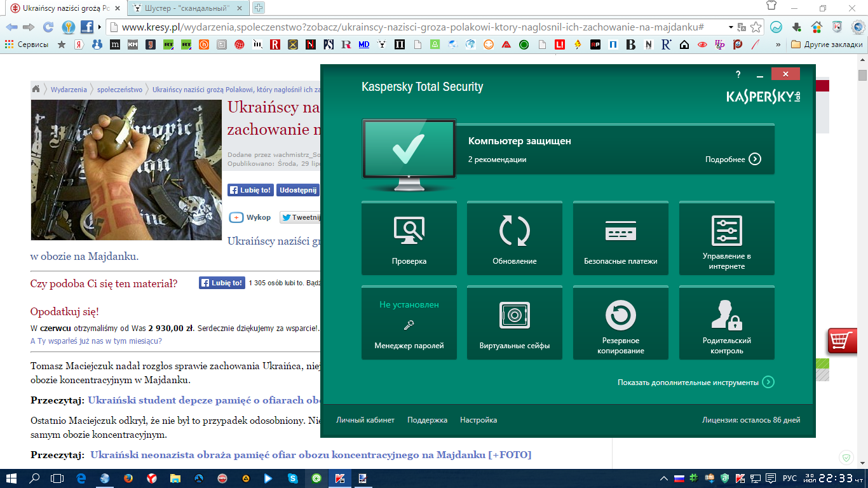The width and height of the screenshot is (868, 488).
Task: Click Личный кабинет link
Action: click(x=365, y=420)
